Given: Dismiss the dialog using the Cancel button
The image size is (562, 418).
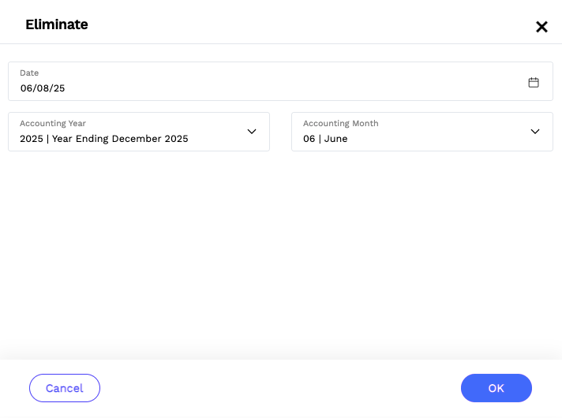Looking at the screenshot, I should [x=65, y=388].
